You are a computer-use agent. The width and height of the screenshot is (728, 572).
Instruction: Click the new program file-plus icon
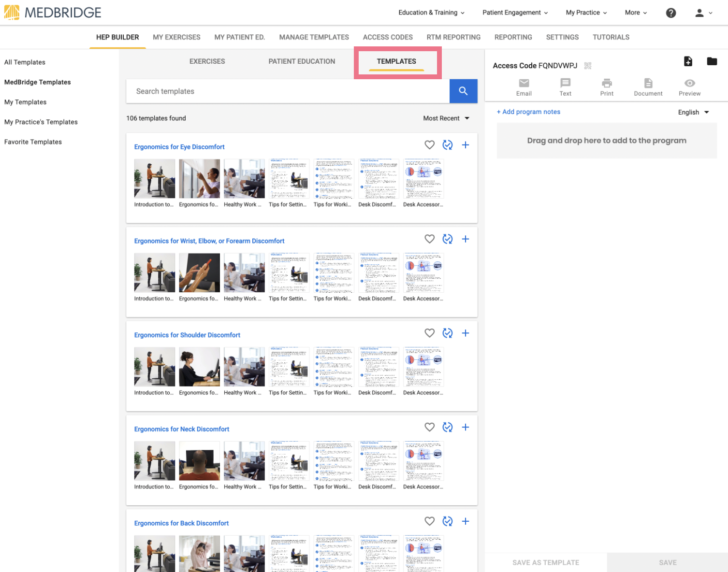point(688,61)
